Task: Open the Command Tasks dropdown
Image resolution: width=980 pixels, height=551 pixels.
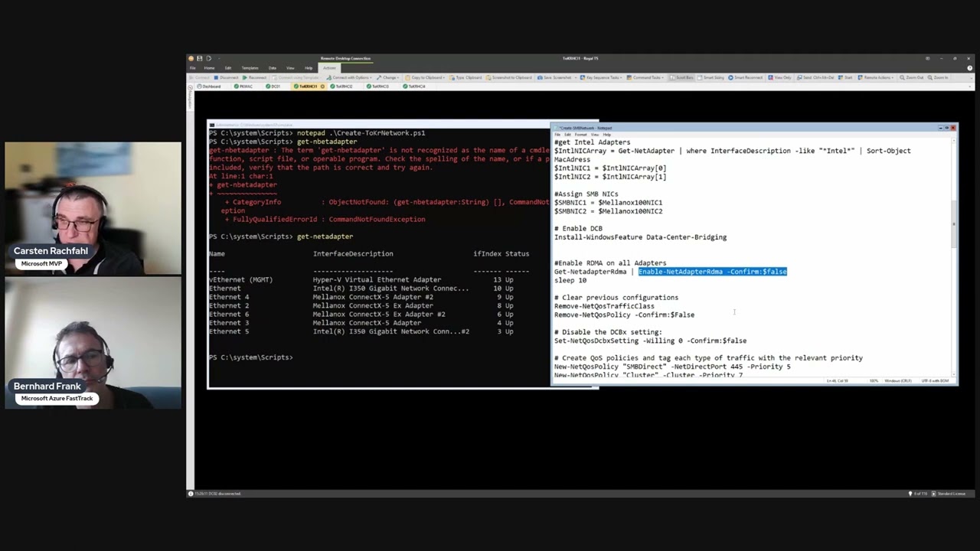Action: point(645,77)
